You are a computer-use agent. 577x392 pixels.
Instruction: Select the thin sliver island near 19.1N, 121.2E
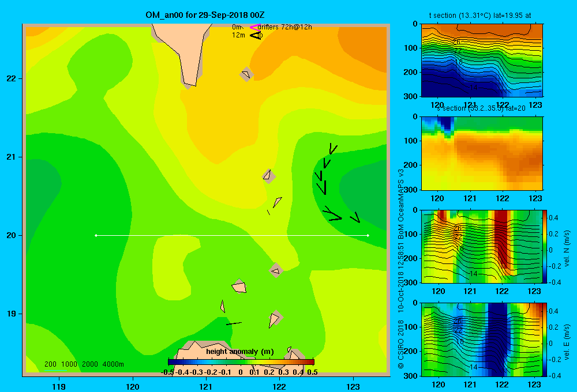pos(223,306)
